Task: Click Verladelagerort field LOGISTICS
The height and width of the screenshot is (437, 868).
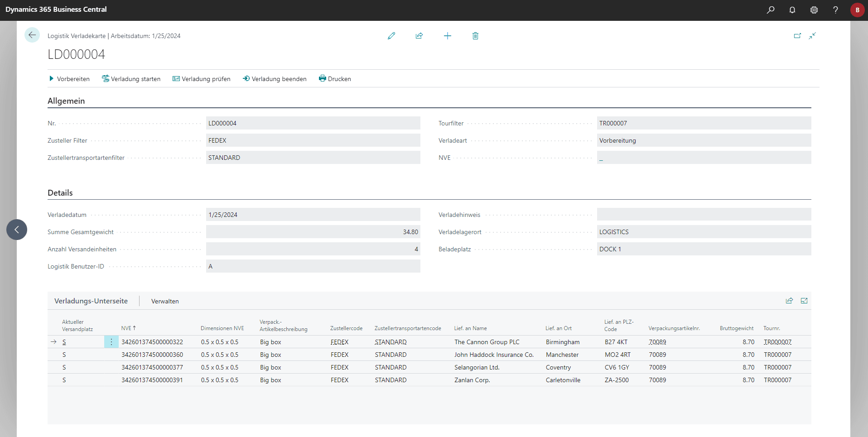Action: [x=704, y=232]
